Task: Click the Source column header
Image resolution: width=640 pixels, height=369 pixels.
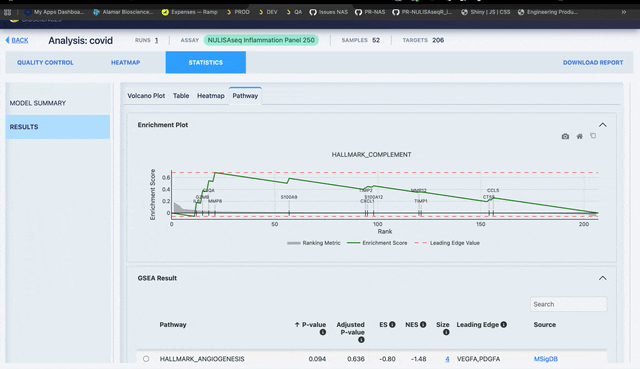Action: pos(544,325)
